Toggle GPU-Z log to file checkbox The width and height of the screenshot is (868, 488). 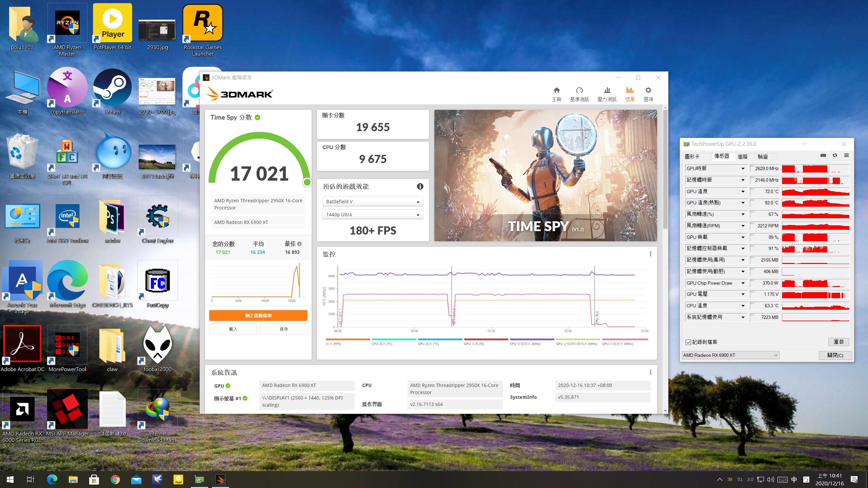point(688,342)
